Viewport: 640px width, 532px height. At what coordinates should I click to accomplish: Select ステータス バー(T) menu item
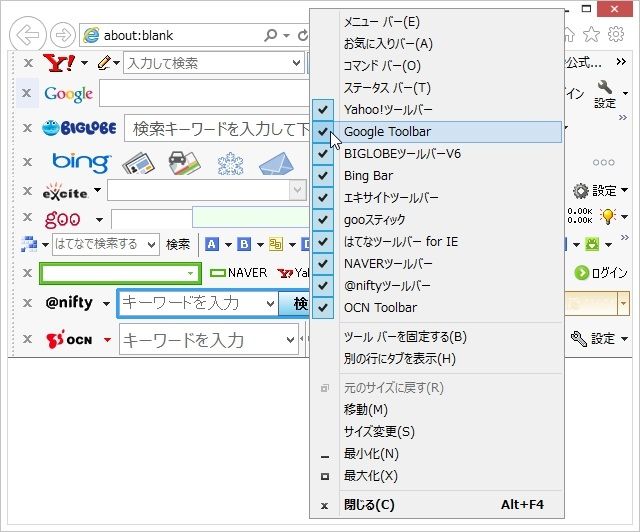437,88
